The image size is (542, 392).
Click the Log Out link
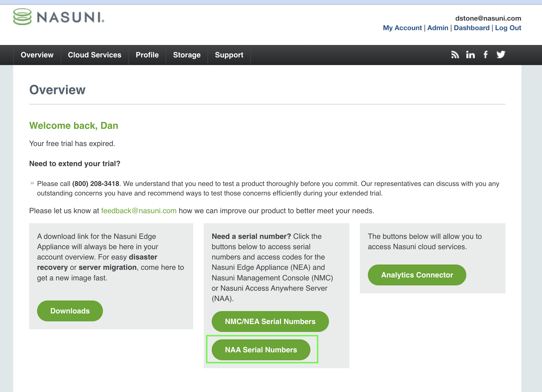[x=508, y=28]
